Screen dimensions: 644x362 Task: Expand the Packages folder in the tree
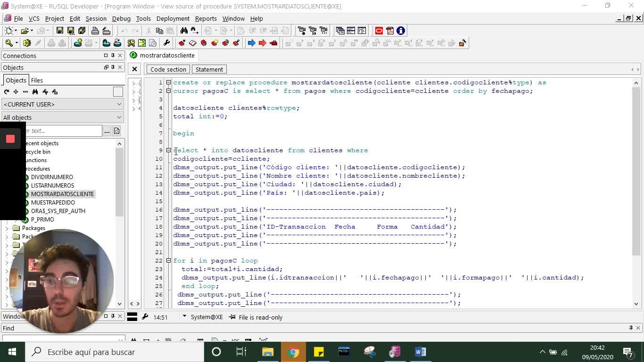(7, 228)
